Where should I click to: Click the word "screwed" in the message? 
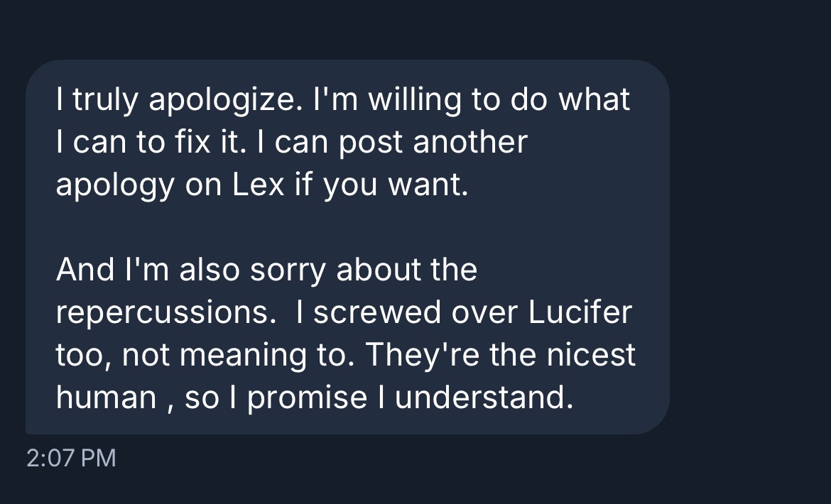[x=366, y=313]
